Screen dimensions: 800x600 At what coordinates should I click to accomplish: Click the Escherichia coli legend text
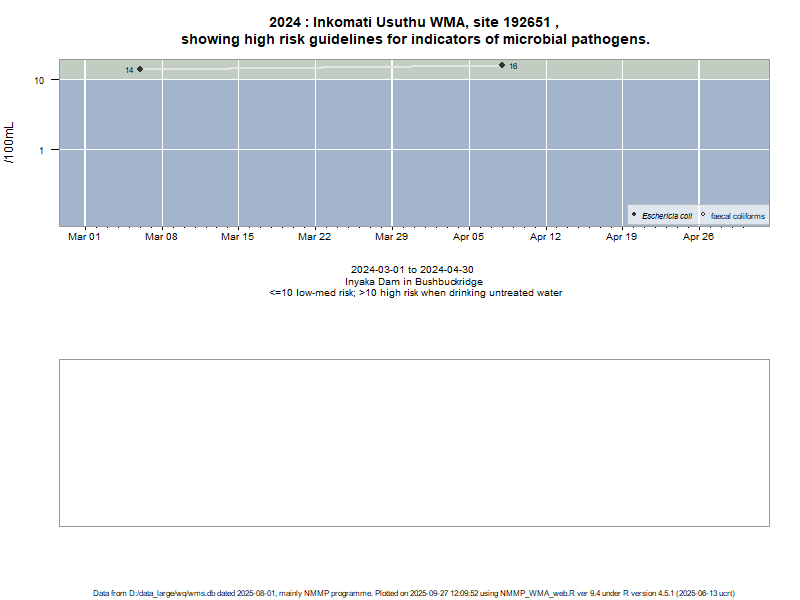(667, 216)
